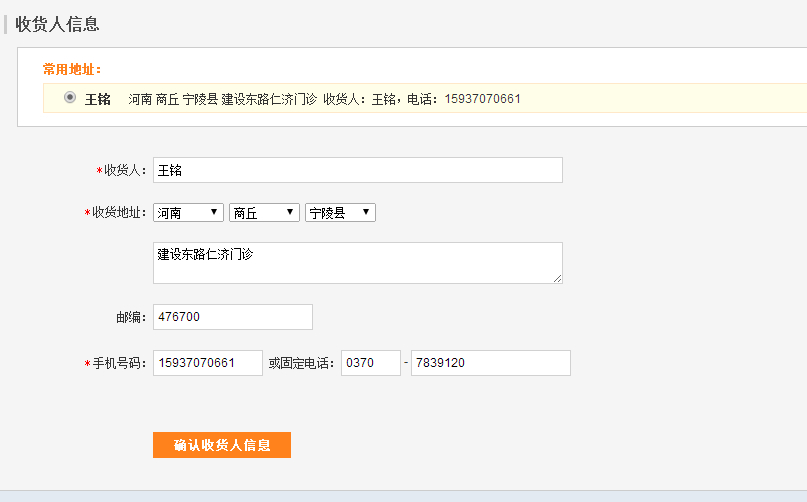Click the bold 王铭 name in saved address

pos(97,99)
